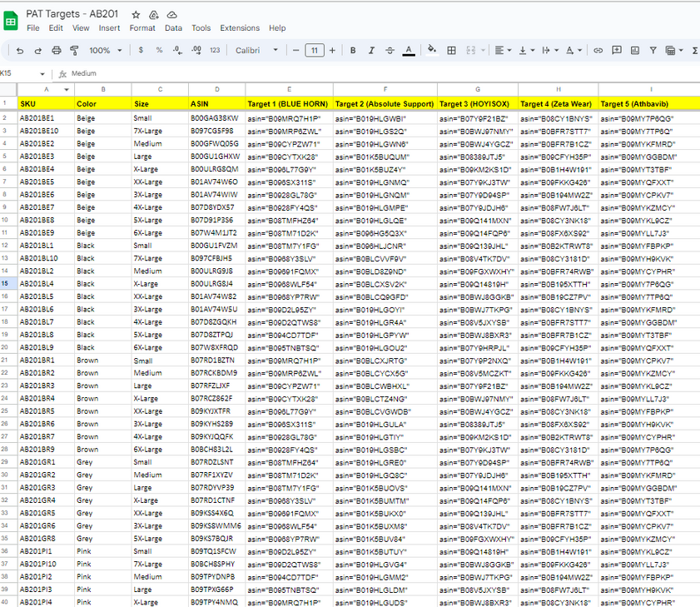Image resolution: width=700 pixels, height=607 pixels.
Task: Select the ASIN cell B00GAG38KW
Action: click(216, 118)
